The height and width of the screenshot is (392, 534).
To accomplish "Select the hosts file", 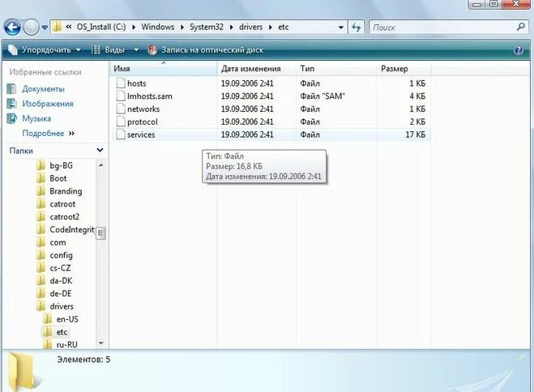I will pyautogui.click(x=137, y=83).
